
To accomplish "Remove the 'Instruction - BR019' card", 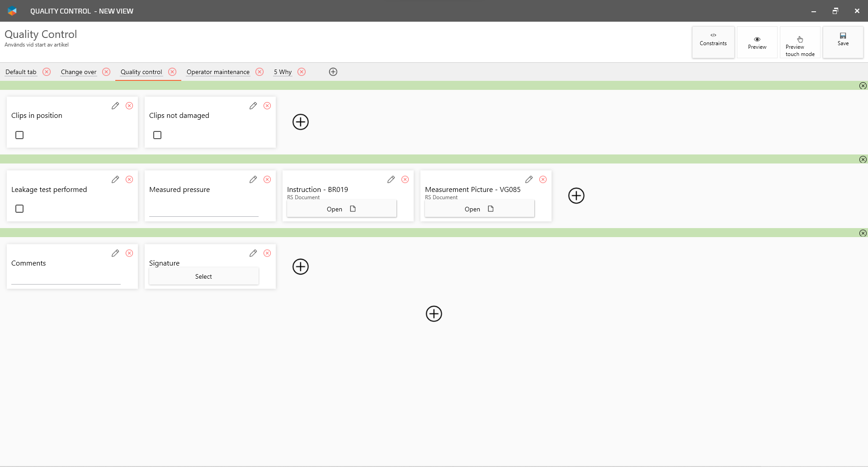I will click(405, 179).
